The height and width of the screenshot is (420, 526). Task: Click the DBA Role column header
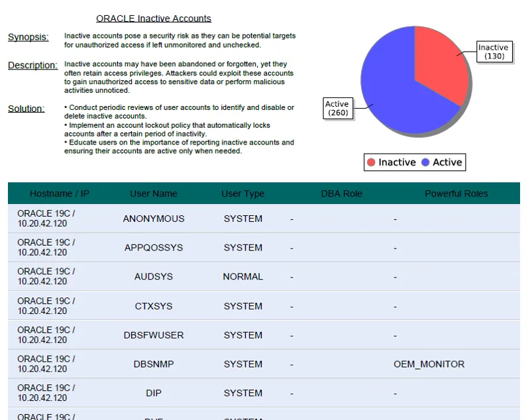(x=341, y=193)
